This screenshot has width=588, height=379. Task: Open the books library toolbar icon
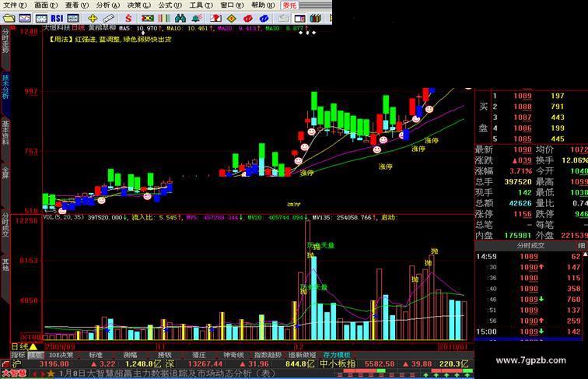click(315, 18)
